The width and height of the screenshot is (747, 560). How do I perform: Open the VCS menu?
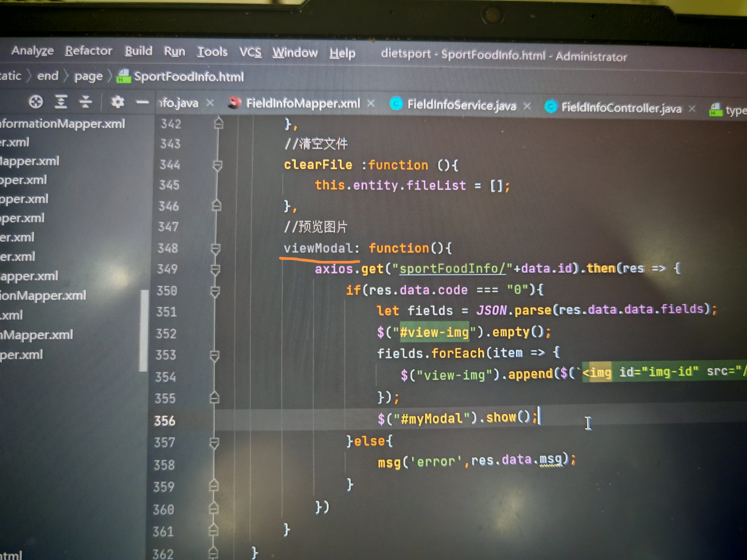coord(250,52)
